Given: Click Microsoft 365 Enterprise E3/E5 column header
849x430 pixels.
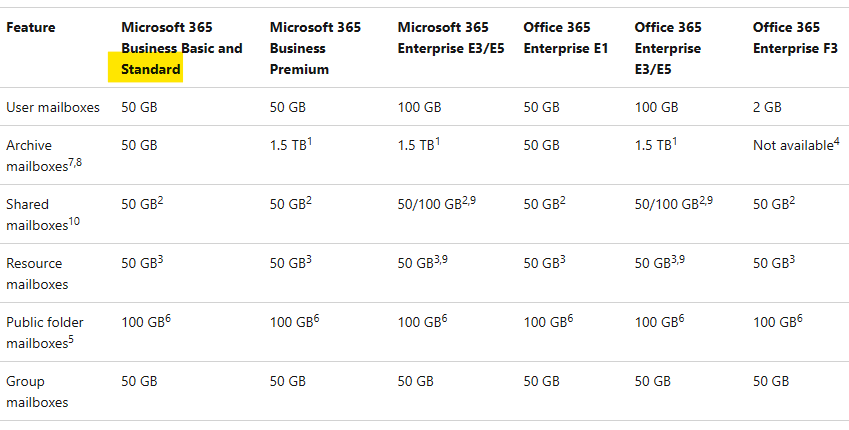Looking at the screenshot, I should click(451, 38).
